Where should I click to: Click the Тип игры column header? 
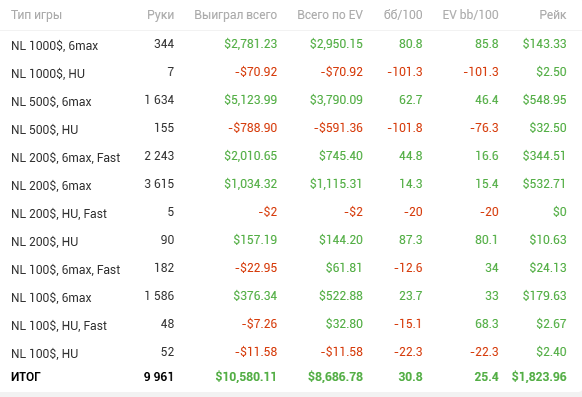coord(36,15)
